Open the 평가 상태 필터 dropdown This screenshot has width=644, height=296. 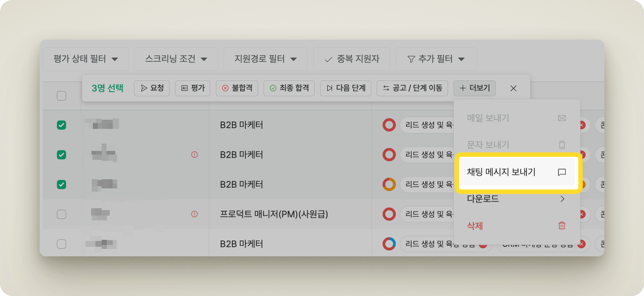86,59
